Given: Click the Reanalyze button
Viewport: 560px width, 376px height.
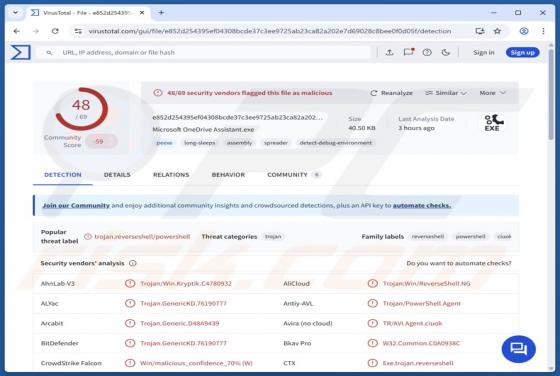Looking at the screenshot, I should coord(391,93).
